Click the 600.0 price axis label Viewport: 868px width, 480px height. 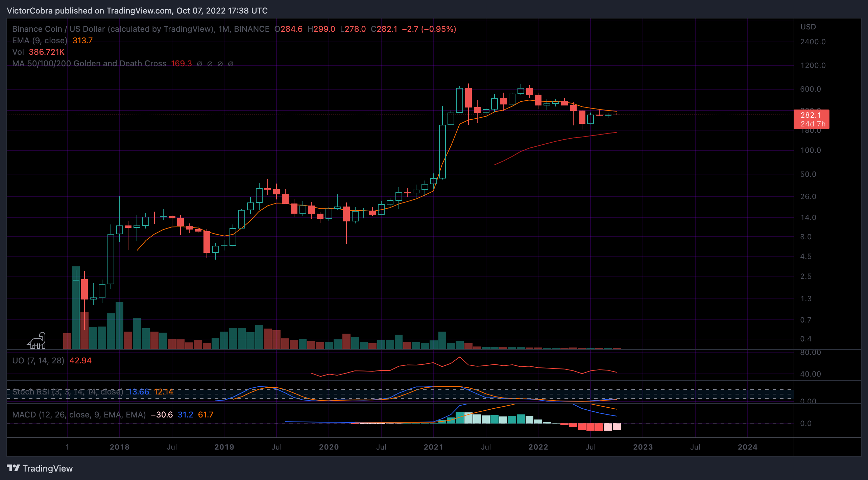click(x=811, y=89)
